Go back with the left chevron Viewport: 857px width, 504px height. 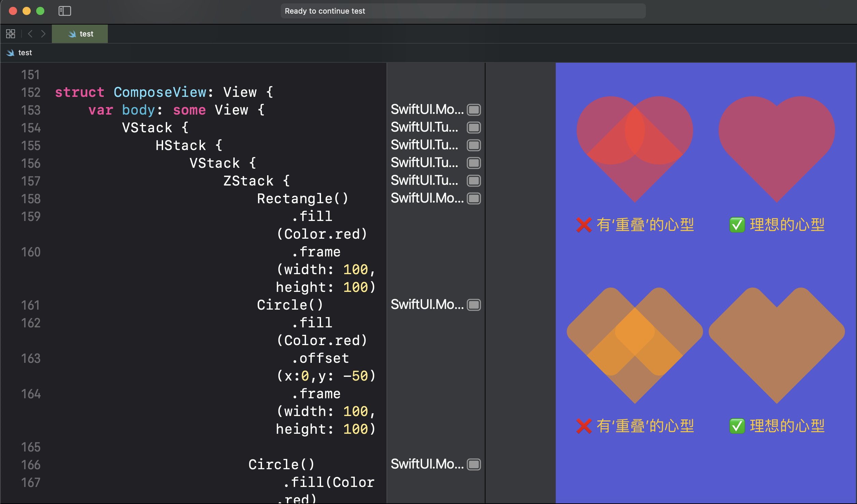[30, 34]
